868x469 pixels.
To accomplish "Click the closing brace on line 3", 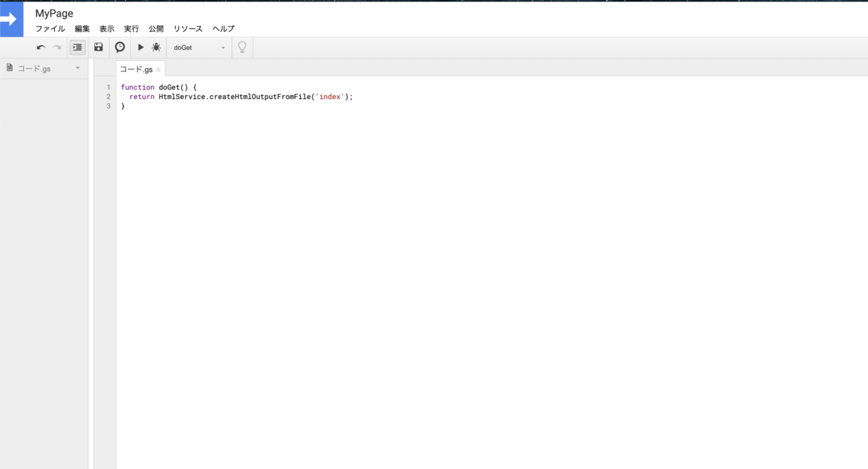I will click(123, 106).
